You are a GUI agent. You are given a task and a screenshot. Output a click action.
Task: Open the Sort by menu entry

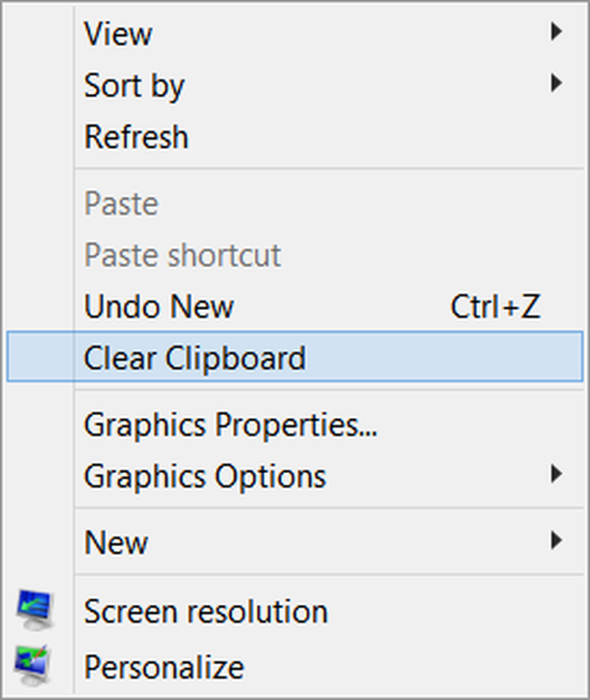134,86
